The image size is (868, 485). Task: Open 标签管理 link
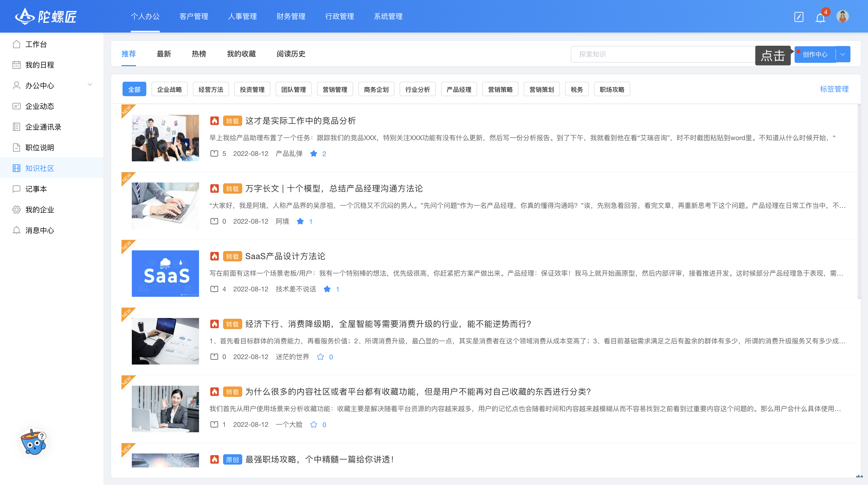834,89
